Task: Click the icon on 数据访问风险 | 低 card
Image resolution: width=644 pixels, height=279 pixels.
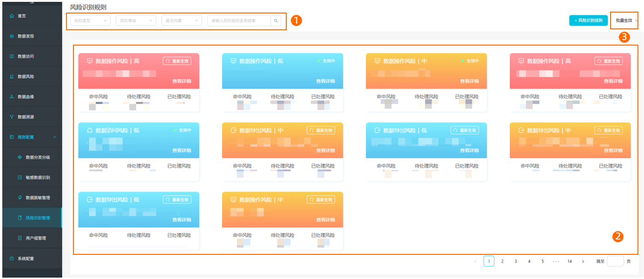Action: pyautogui.click(x=90, y=130)
